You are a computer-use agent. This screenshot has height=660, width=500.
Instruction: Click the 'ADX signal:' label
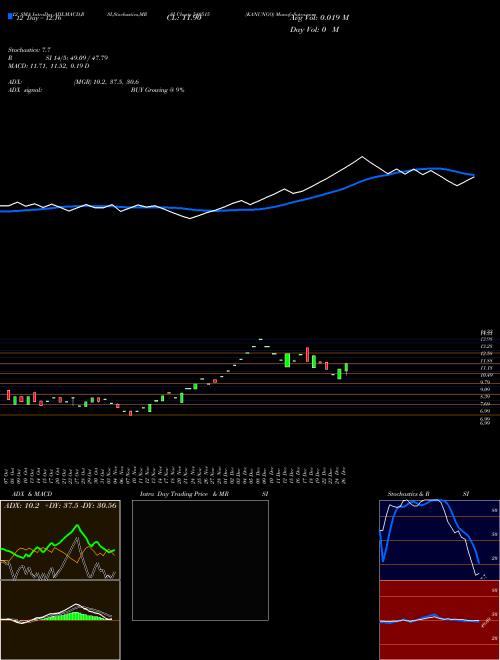pyautogui.click(x=25, y=90)
